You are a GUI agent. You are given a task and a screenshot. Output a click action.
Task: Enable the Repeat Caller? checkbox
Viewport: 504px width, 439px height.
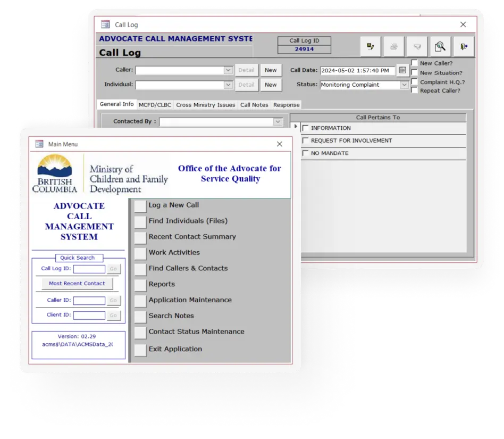click(x=415, y=90)
